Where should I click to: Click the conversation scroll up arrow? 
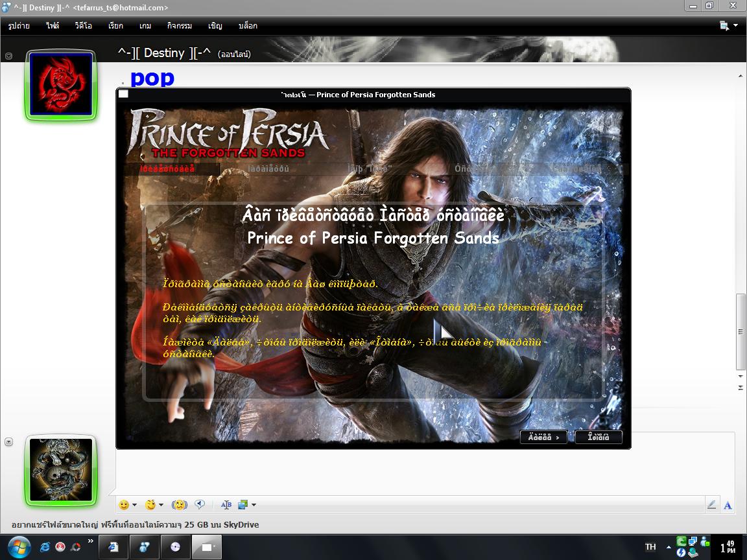click(741, 76)
